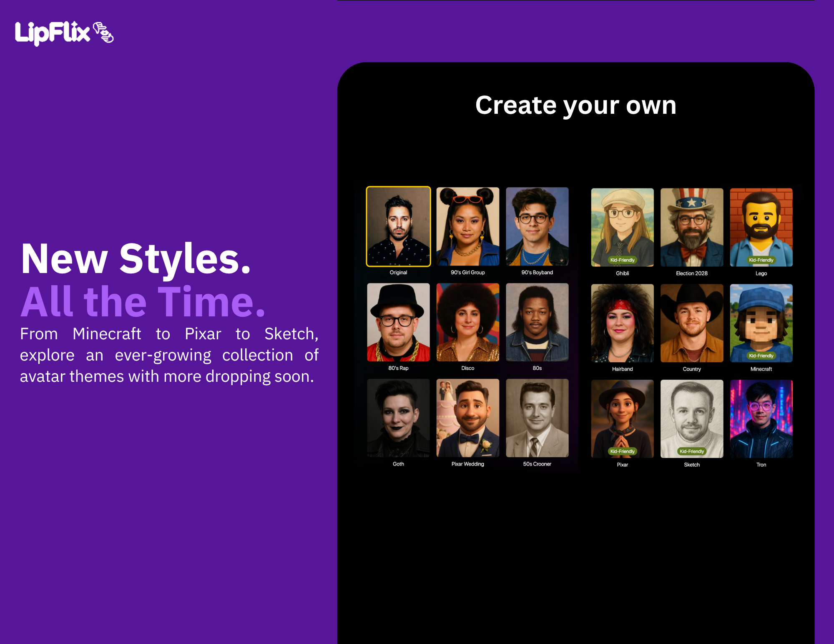Click the LipFlix logo
834x644 pixels.
tap(64, 33)
